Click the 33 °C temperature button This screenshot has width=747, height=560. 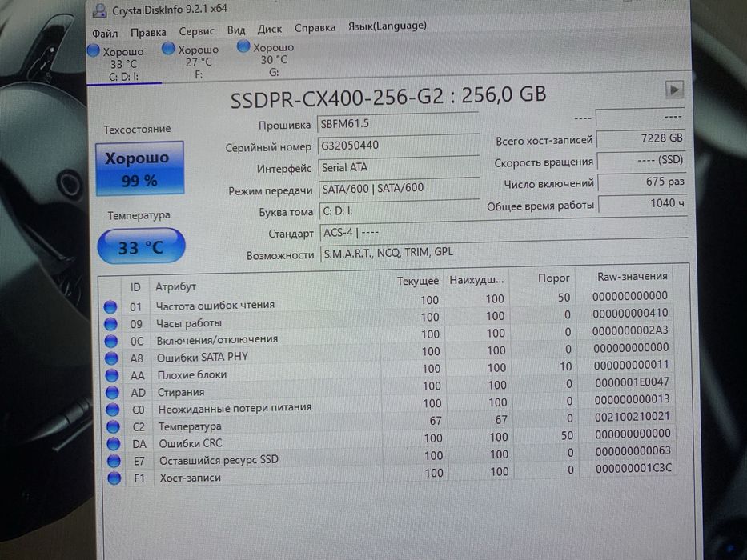pos(141,246)
